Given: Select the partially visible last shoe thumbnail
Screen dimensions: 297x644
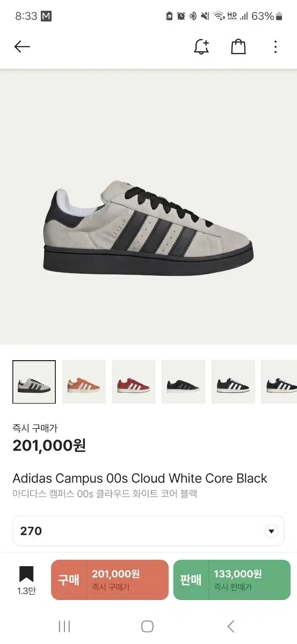Looking at the screenshot, I should [x=279, y=382].
